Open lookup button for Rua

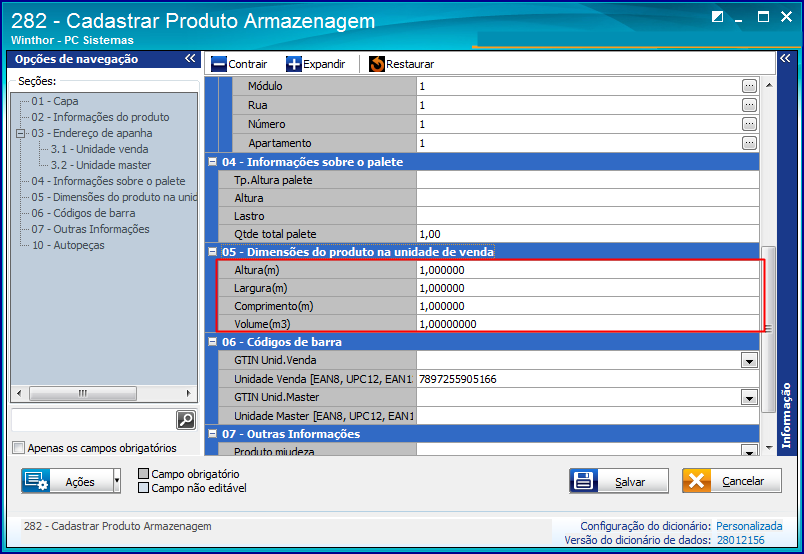tap(749, 105)
